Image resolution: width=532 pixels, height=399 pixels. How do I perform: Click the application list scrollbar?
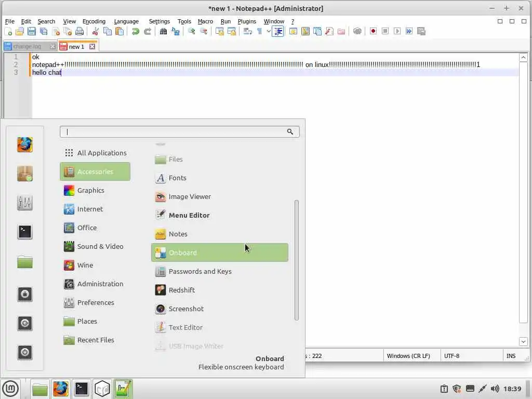pyautogui.click(x=297, y=260)
